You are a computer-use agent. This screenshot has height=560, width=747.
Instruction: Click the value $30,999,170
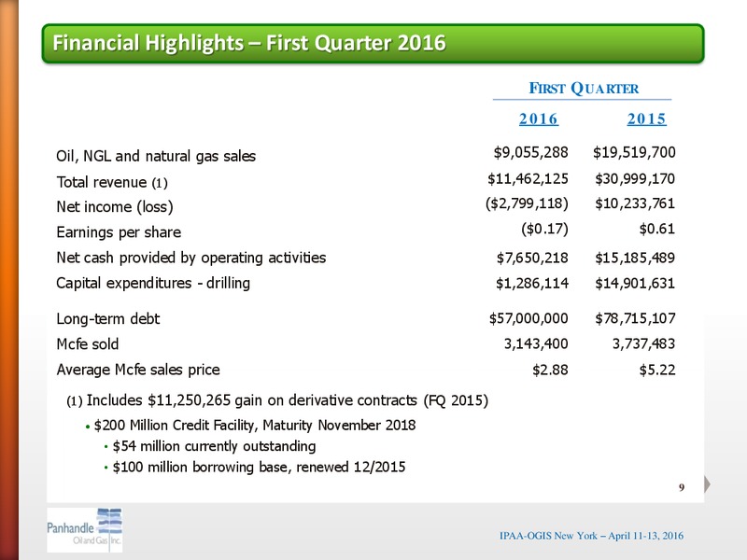(x=635, y=179)
